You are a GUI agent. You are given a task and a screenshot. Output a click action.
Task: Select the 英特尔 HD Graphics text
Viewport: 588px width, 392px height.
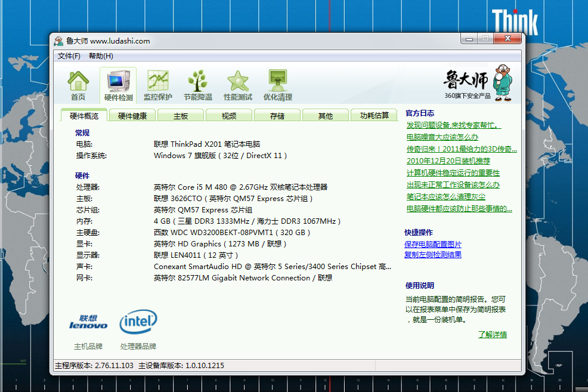point(220,244)
